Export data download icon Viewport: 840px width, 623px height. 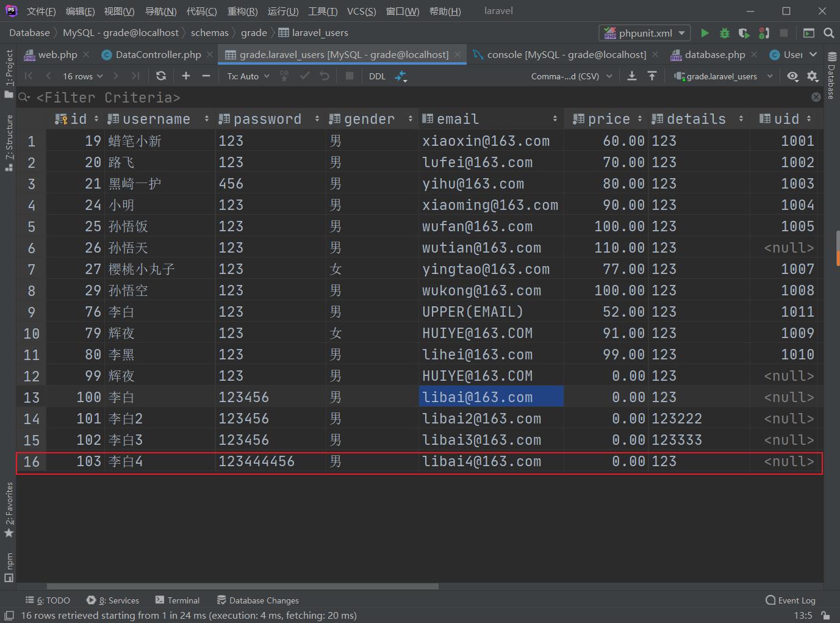[x=632, y=76]
